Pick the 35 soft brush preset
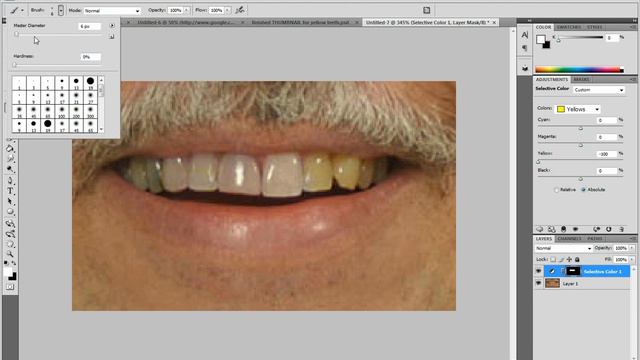This screenshot has width=640, height=360. [x=19, y=111]
